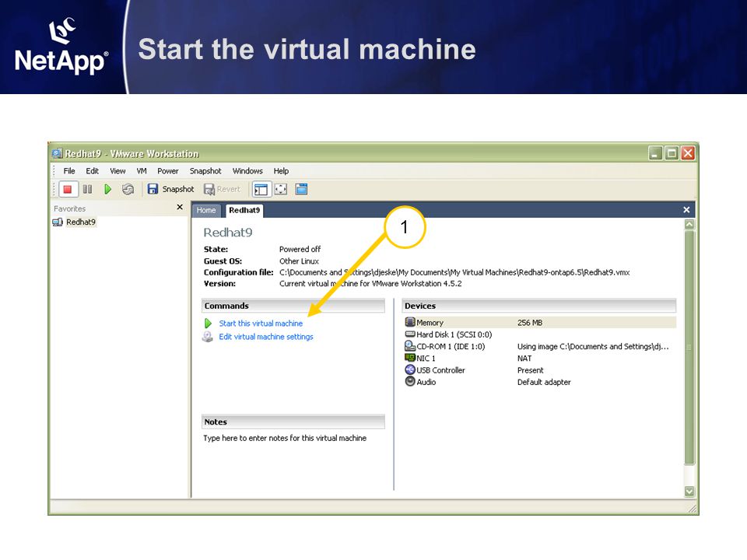This screenshot has width=747, height=560.
Task: Maximize the VMware Workstation window
Action: pos(672,153)
